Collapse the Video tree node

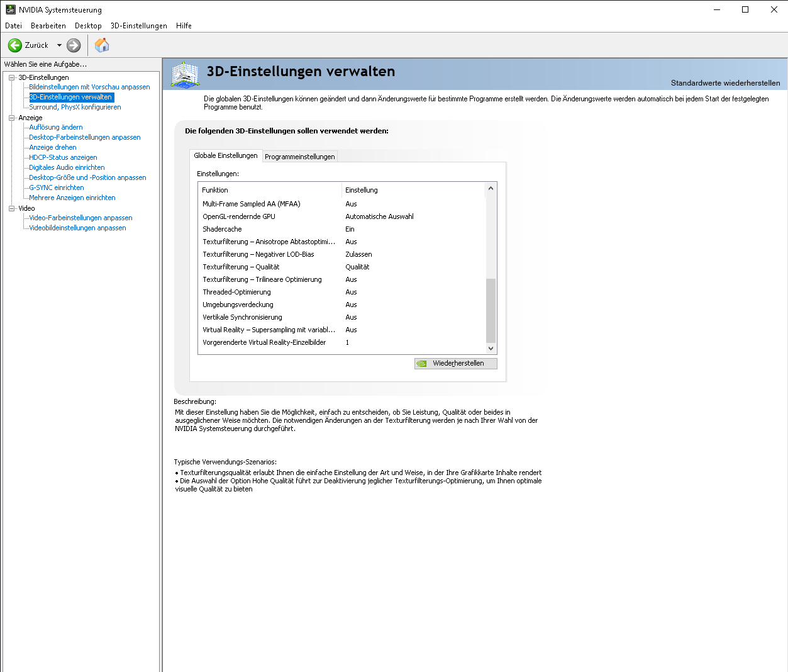click(11, 208)
